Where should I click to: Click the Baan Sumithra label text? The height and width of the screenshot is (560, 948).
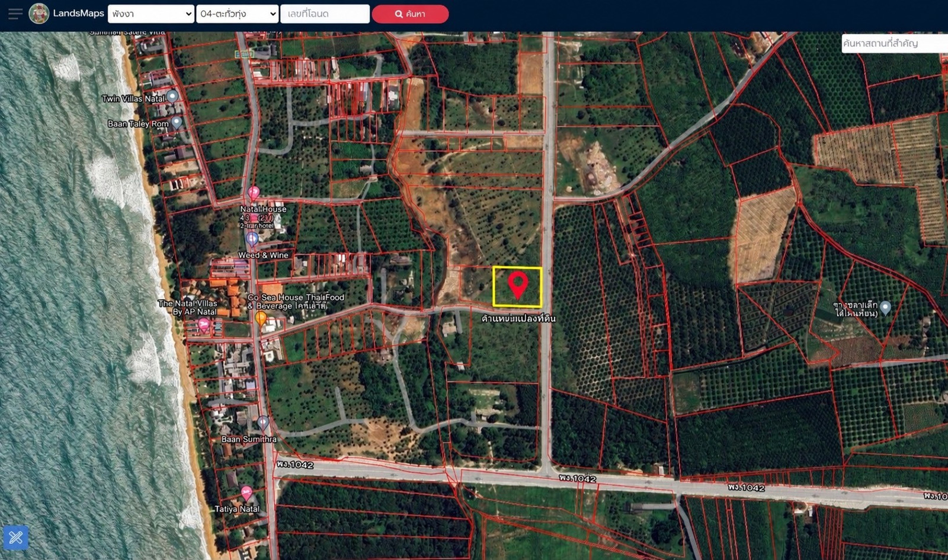pyautogui.click(x=249, y=439)
